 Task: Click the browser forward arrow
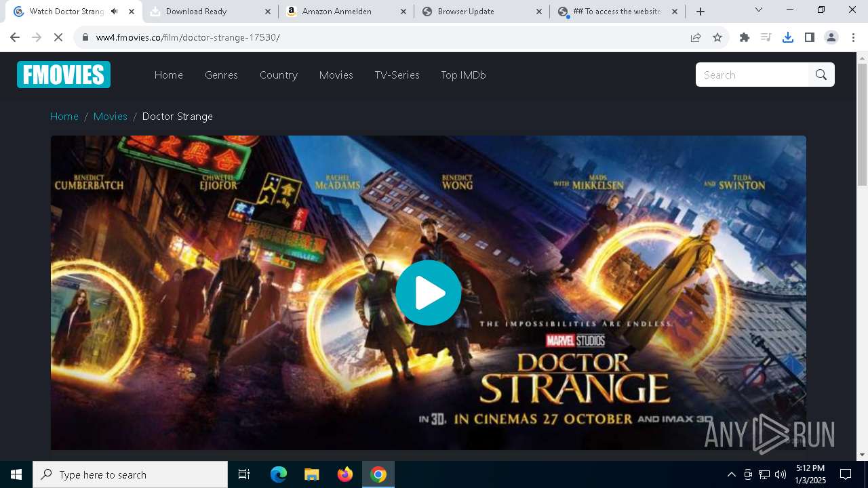pos(37,37)
